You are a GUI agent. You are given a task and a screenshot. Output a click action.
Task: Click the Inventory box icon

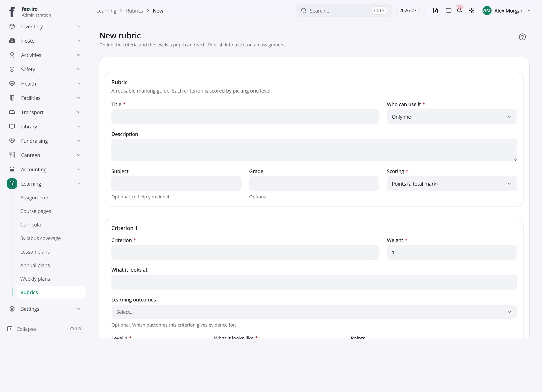click(x=12, y=27)
